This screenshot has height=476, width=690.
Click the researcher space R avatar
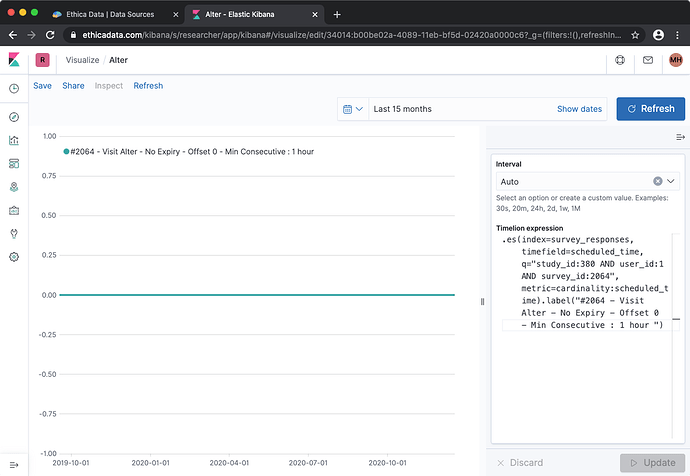point(43,60)
